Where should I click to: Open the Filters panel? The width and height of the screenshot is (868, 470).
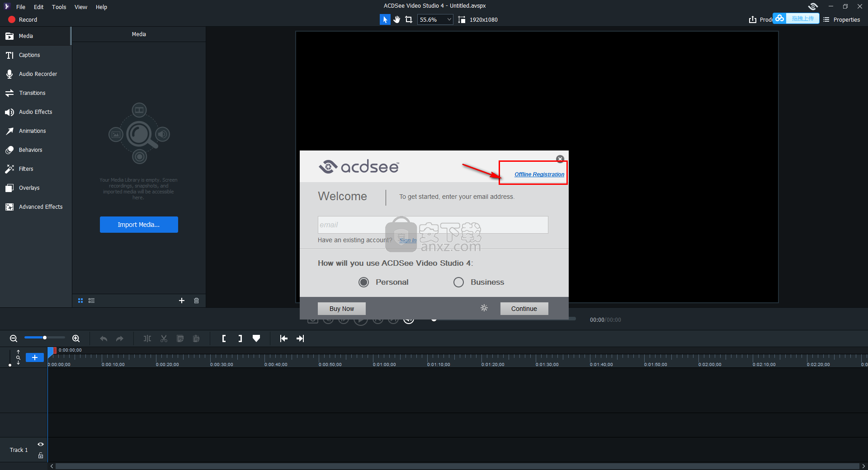[x=35, y=169]
